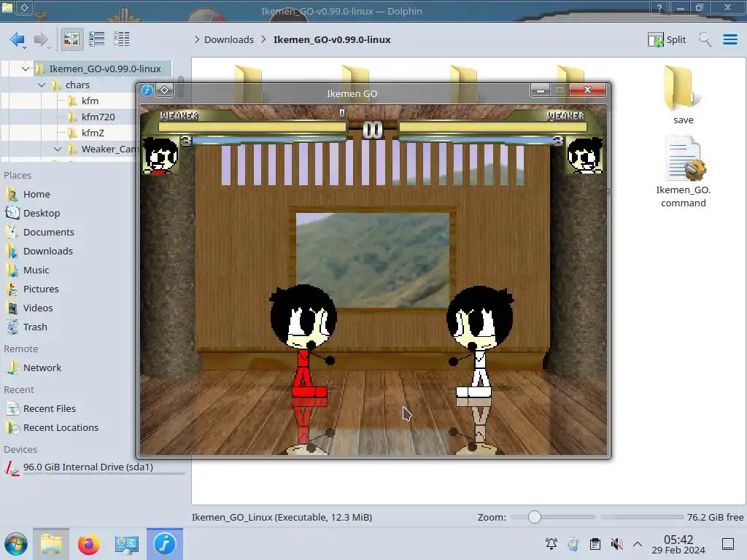
Task: Toggle Split view in Dolphin
Action: tap(667, 39)
